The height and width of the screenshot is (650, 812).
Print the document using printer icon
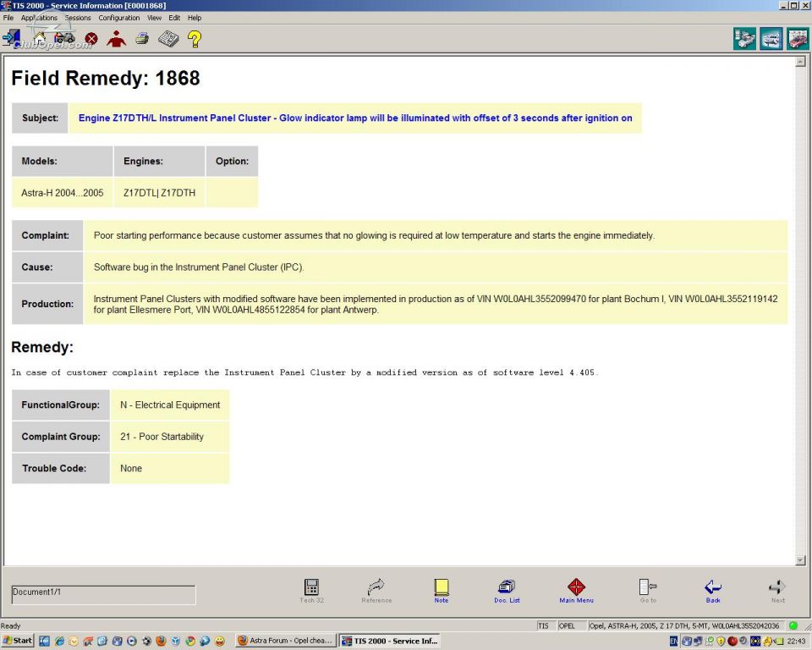pos(142,39)
